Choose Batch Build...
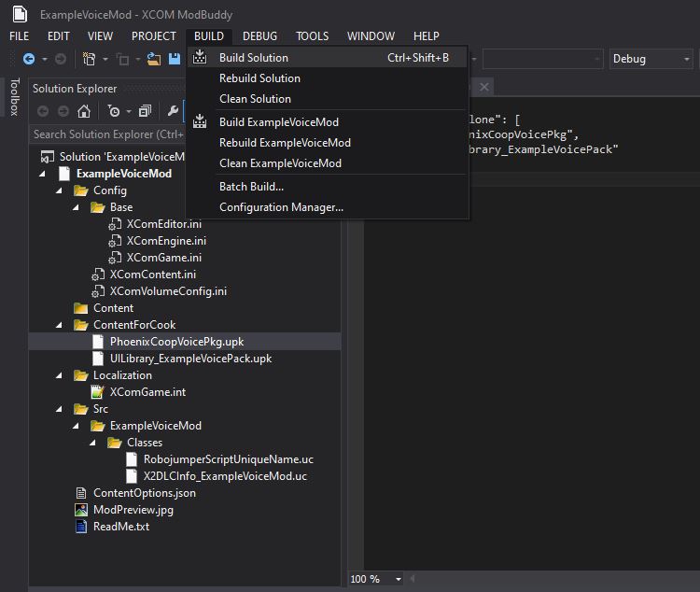700x592 pixels. (327, 187)
